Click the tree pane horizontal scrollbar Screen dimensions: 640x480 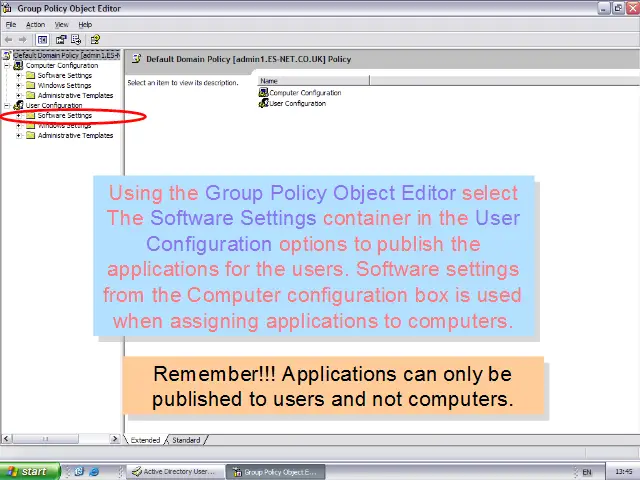[60, 439]
